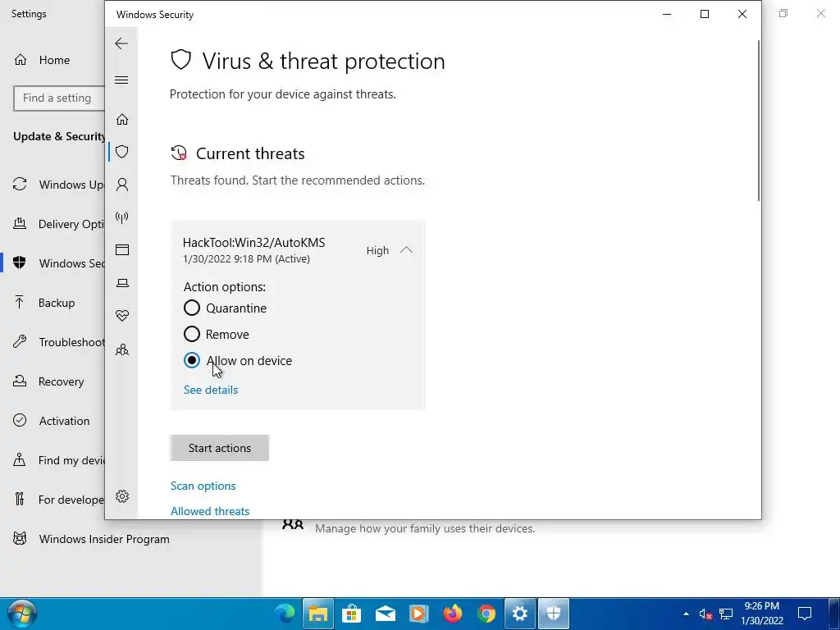Open the Allowed threats link
This screenshot has width=840, height=630.
pos(210,511)
